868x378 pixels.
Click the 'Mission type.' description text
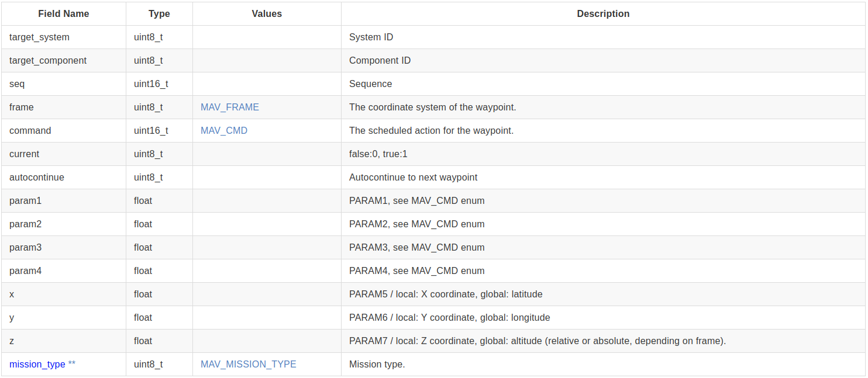click(x=377, y=364)
